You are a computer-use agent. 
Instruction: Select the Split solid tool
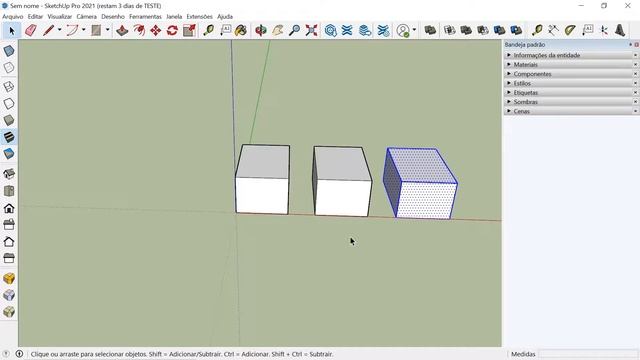click(x=516, y=30)
